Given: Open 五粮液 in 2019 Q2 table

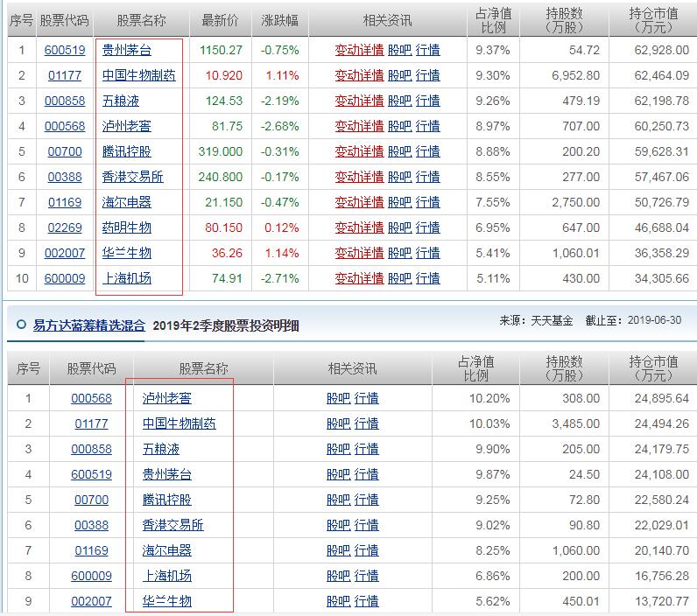Looking at the screenshot, I should (161, 449).
